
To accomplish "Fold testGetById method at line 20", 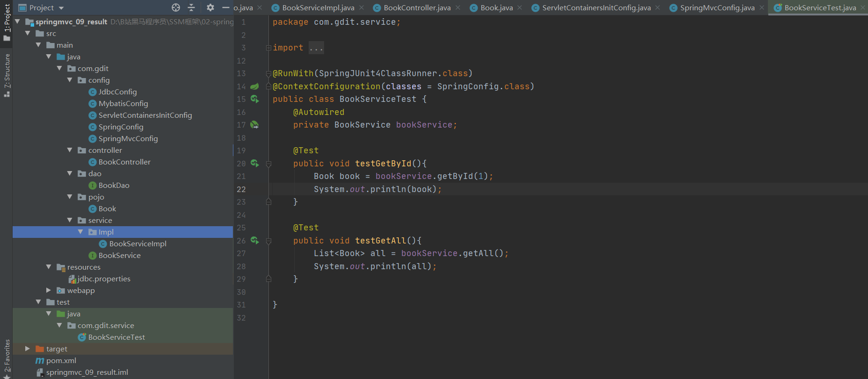I will [x=268, y=164].
